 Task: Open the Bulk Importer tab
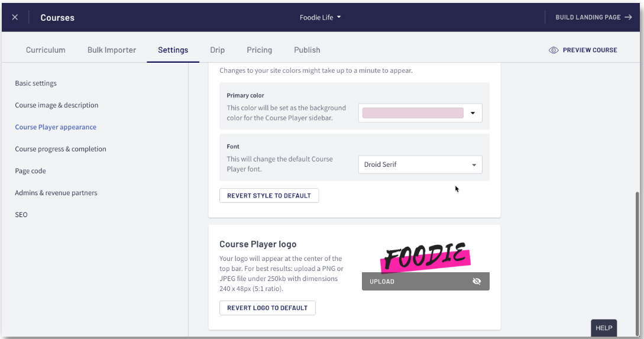point(112,50)
